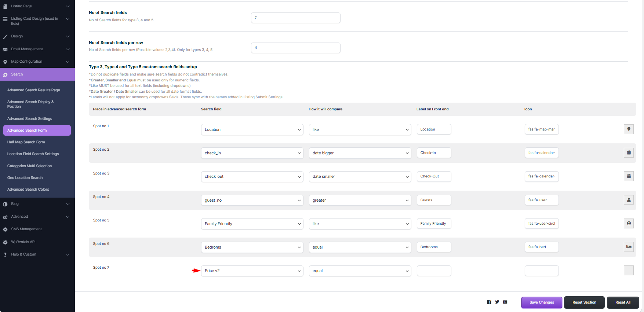Open the YouTube icon link in footer
This screenshot has width=644, height=312.
coord(505,302)
